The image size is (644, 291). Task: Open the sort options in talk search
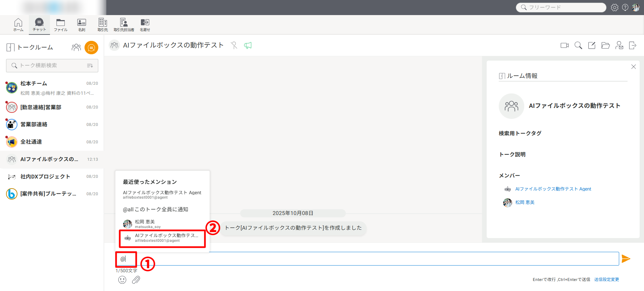click(90, 66)
